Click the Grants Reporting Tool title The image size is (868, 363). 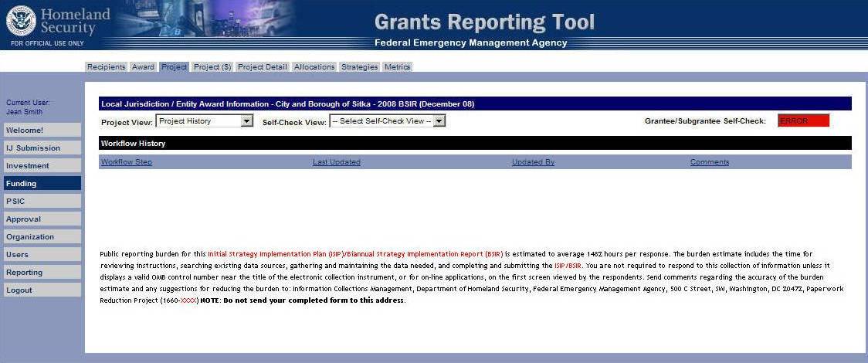484,22
